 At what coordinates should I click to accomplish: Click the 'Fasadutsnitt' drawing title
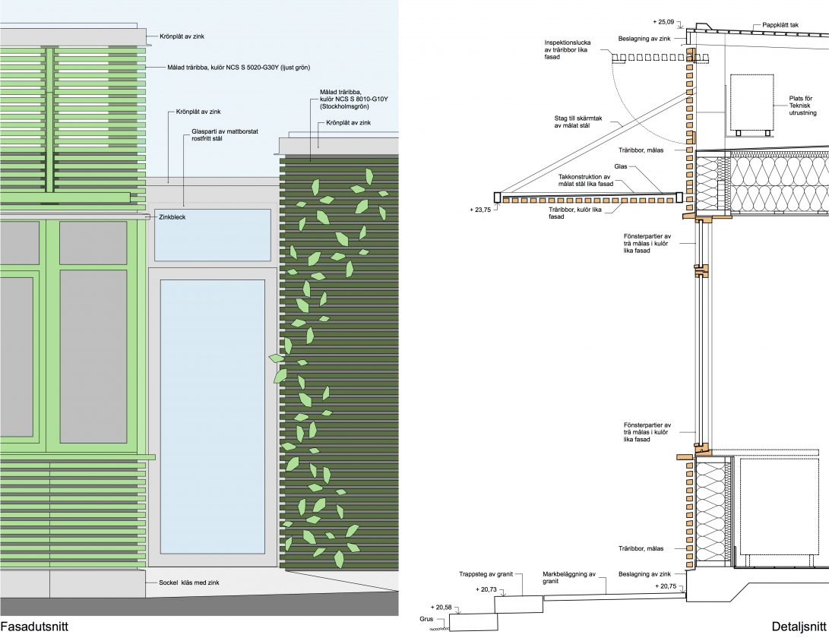[x=34, y=627]
